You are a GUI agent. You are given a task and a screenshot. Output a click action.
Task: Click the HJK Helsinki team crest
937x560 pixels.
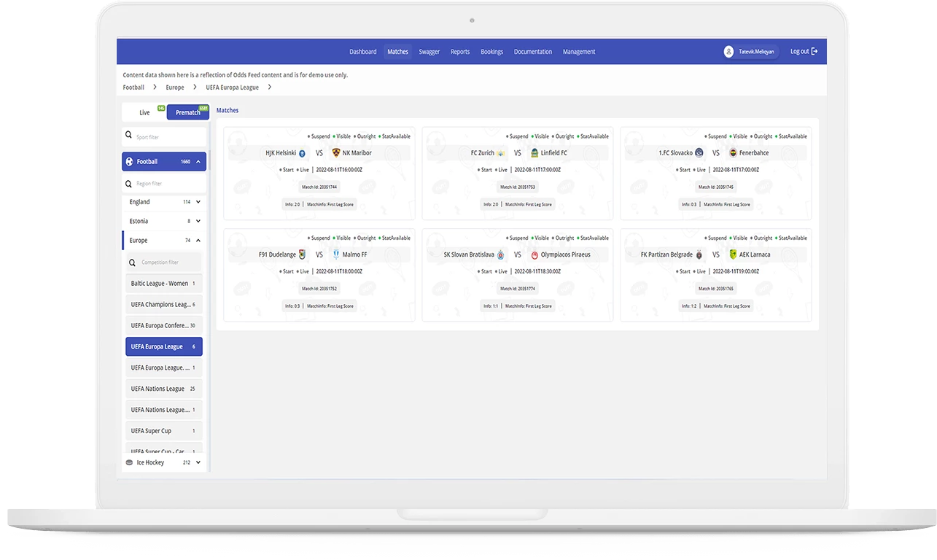(x=302, y=153)
